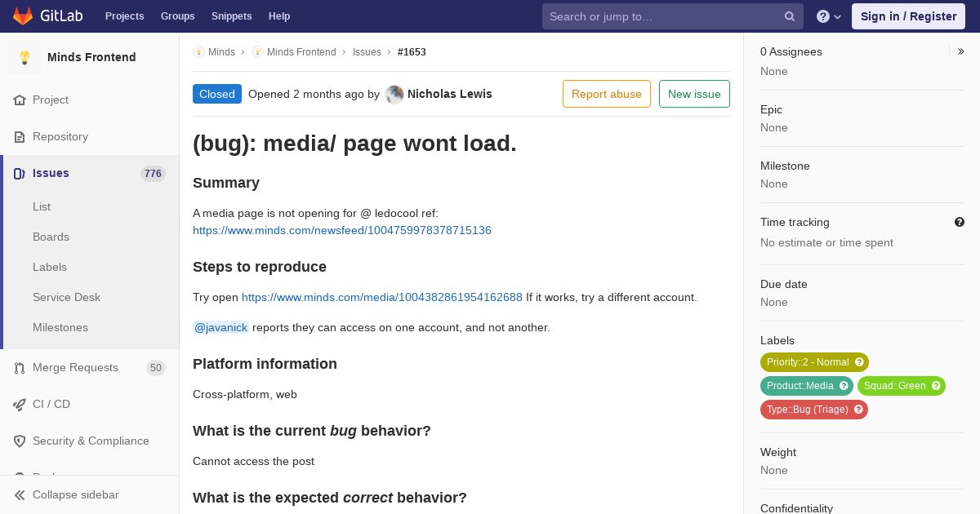The height and width of the screenshot is (514, 980).
Task: Click the 'No estimate or time spent' text
Action: coord(826,242)
